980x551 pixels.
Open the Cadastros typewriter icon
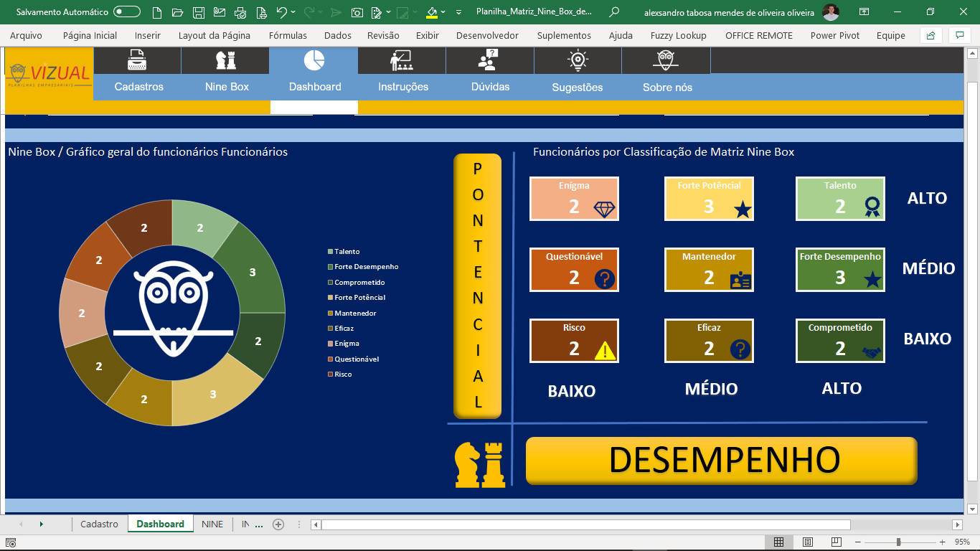(137, 60)
